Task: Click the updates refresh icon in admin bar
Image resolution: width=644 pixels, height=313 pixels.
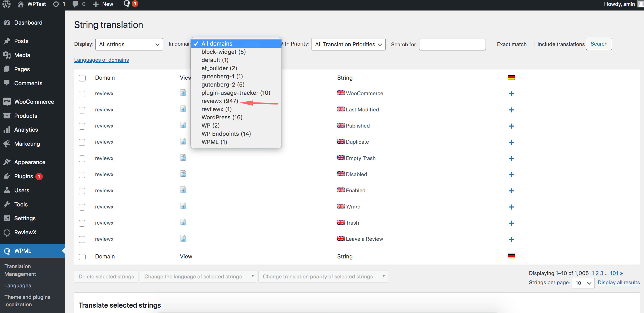Action: [x=56, y=4]
